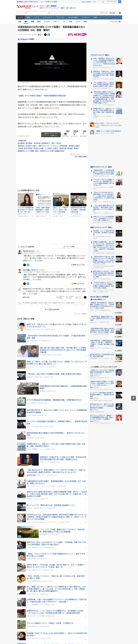138x644 pixels.
Task: Click the ログイン link
Action: point(42,8)
